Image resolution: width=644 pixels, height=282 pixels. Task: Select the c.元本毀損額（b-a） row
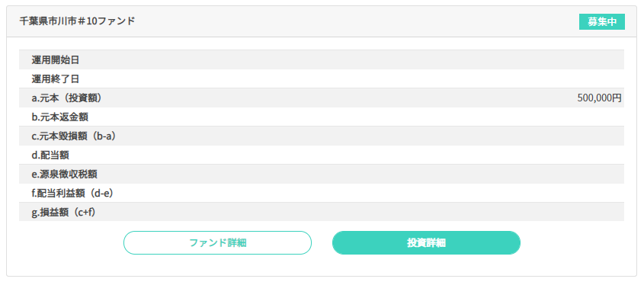coord(322,136)
